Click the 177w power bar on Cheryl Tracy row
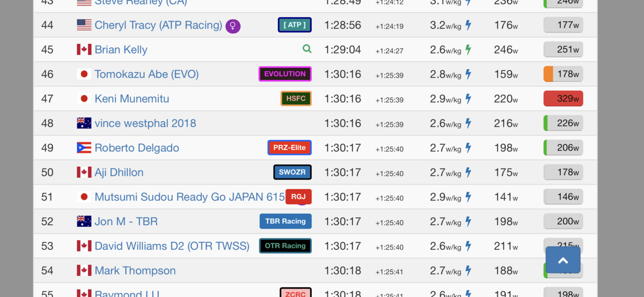Viewport: 644px width, 297px height. tap(563, 25)
